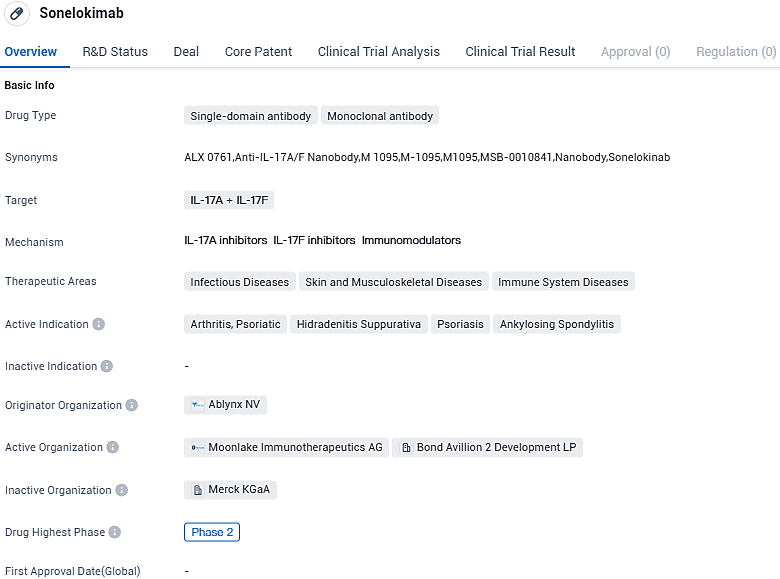Go to Clinical Trial Analysis tab
The height and width of the screenshot is (579, 780).
pos(378,52)
